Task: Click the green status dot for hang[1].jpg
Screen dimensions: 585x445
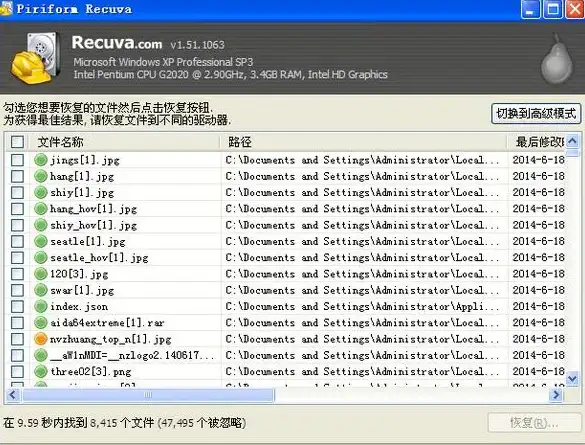Action: pos(41,176)
